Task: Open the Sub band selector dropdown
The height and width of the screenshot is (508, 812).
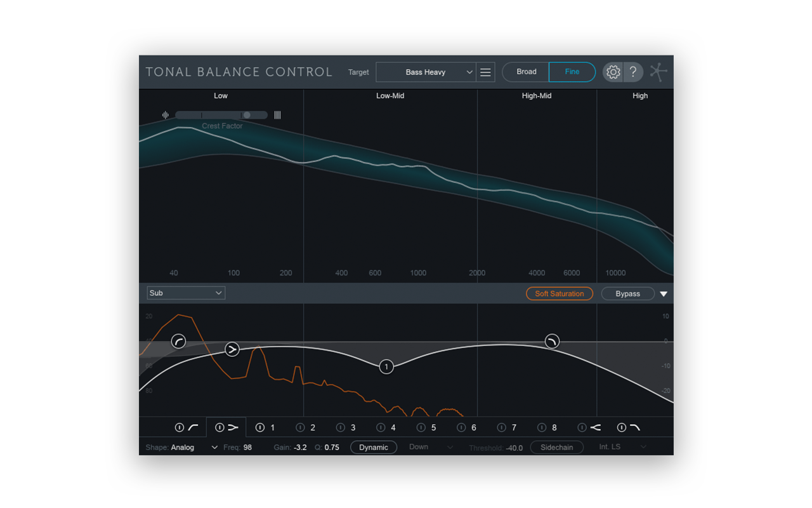Action: click(185, 293)
